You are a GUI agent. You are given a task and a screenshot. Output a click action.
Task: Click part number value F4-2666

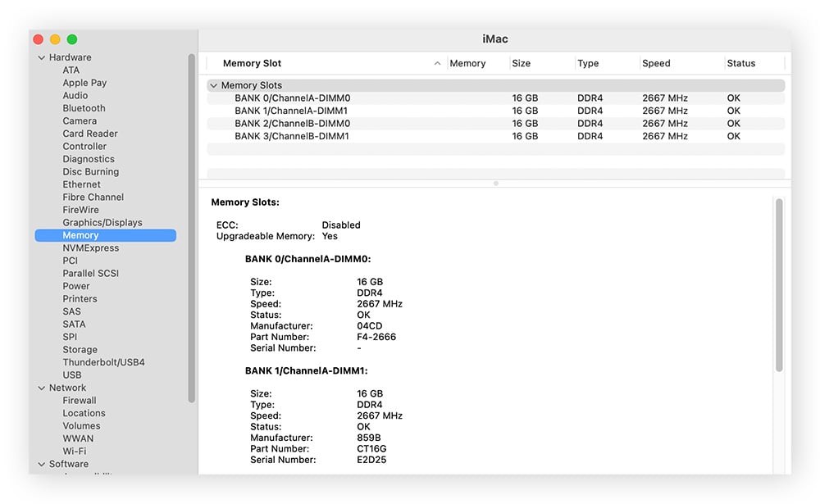click(376, 337)
